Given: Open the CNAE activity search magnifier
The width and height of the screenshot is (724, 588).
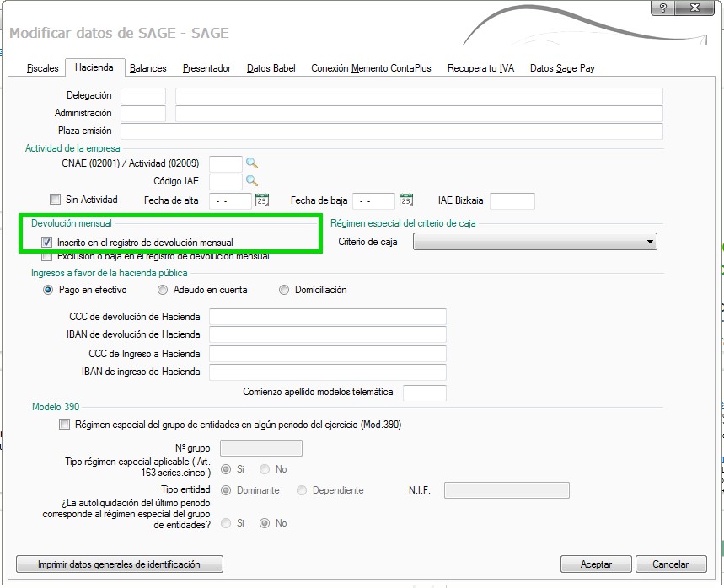Looking at the screenshot, I should click(252, 163).
